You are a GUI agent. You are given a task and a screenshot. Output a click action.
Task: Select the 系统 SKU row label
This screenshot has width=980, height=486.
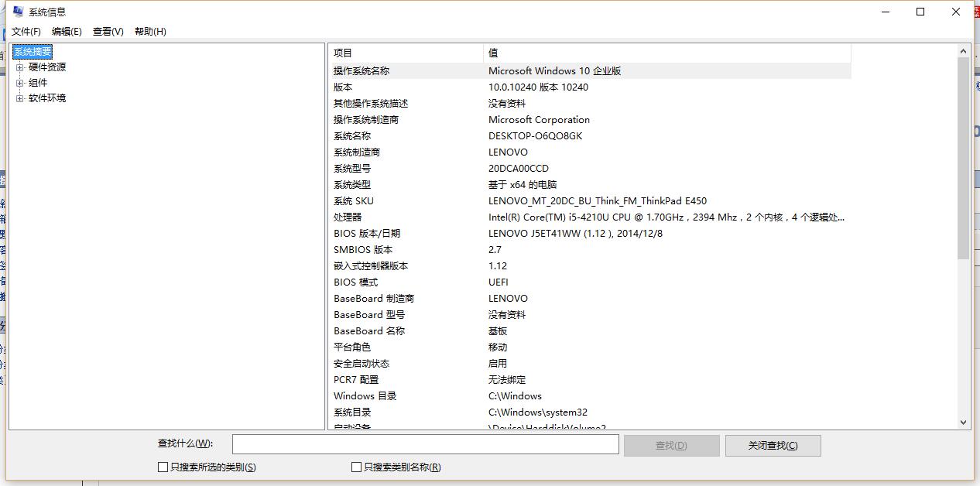pos(354,201)
